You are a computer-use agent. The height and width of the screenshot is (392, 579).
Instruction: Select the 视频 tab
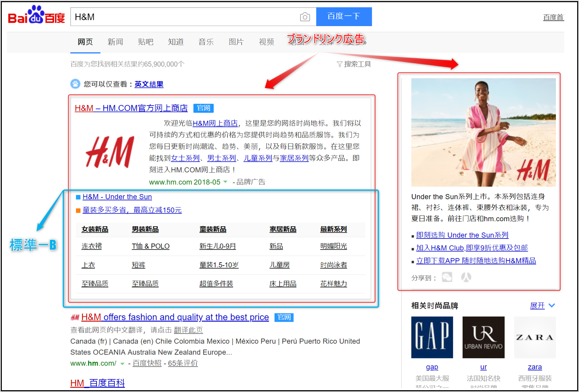tap(267, 42)
